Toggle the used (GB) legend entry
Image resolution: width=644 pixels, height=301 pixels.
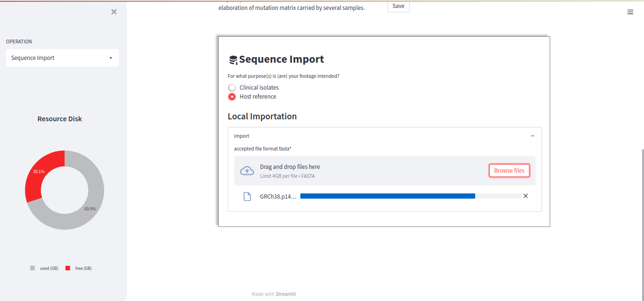coord(44,268)
